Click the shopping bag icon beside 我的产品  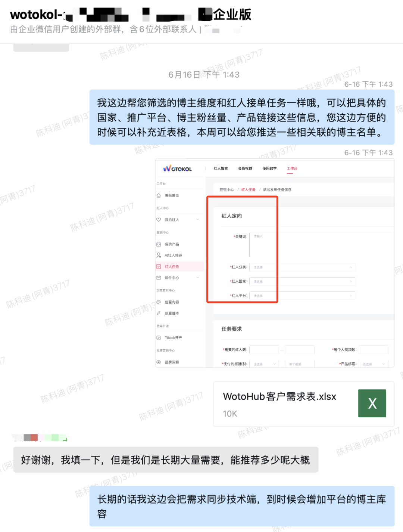tap(159, 244)
